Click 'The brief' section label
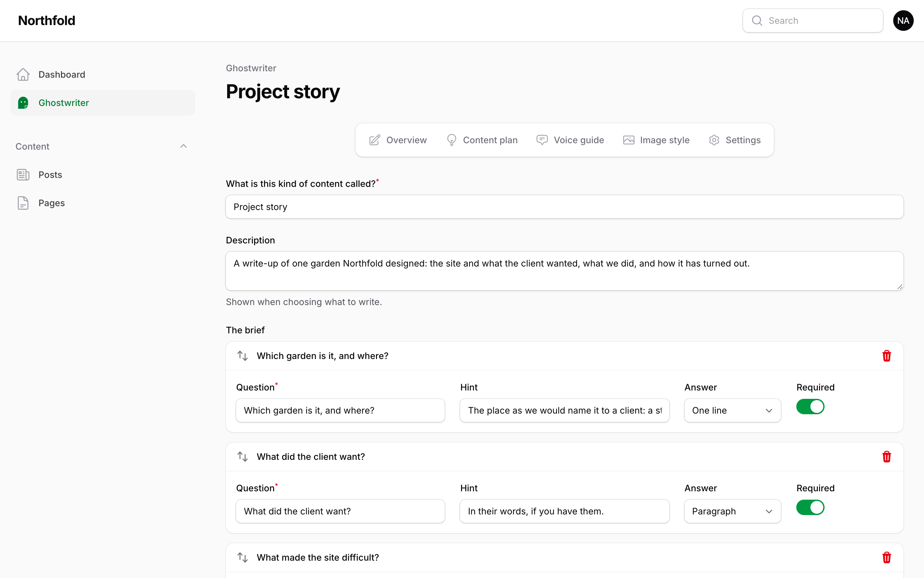This screenshot has height=578, width=924. [245, 330]
